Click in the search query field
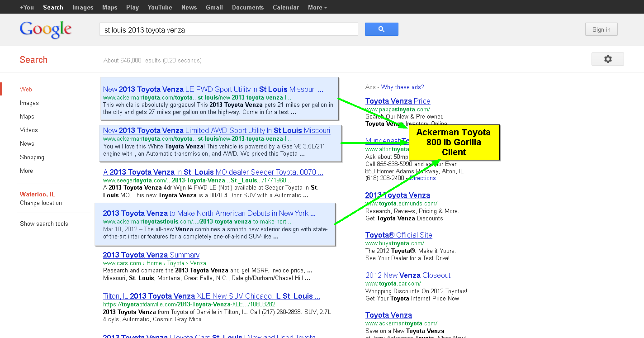The width and height of the screenshot is (644, 338). click(x=229, y=29)
